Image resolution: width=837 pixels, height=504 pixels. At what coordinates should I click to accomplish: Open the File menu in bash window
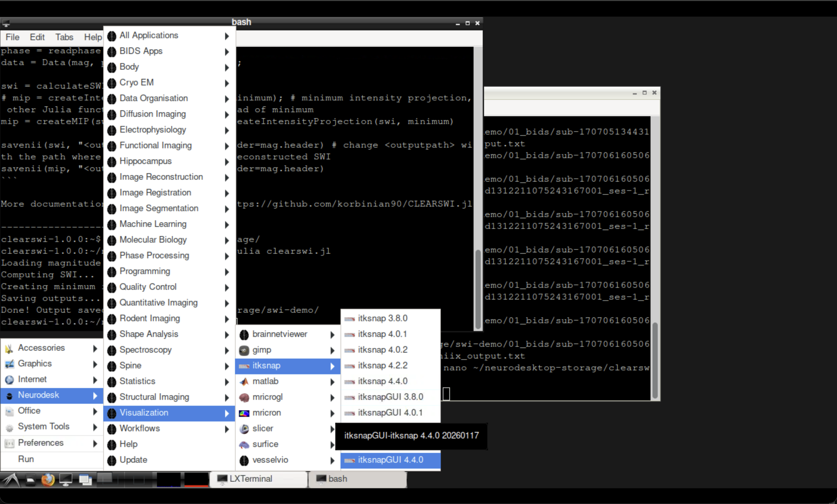(x=13, y=37)
